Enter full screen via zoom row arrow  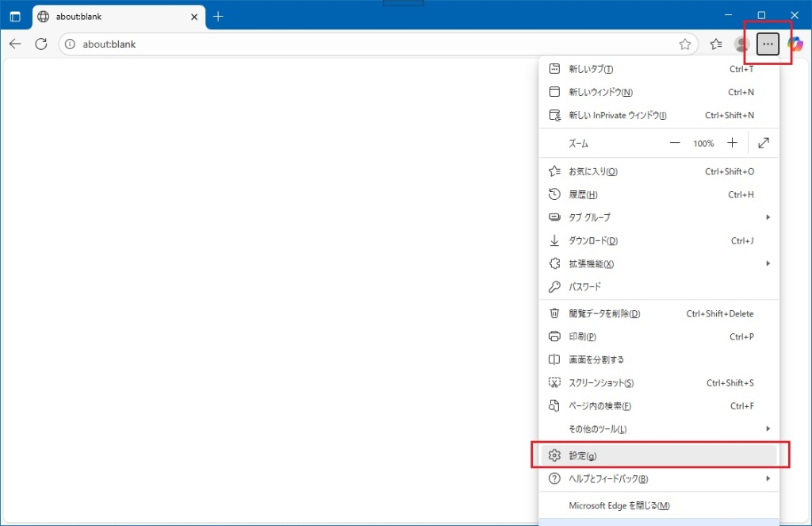point(764,144)
